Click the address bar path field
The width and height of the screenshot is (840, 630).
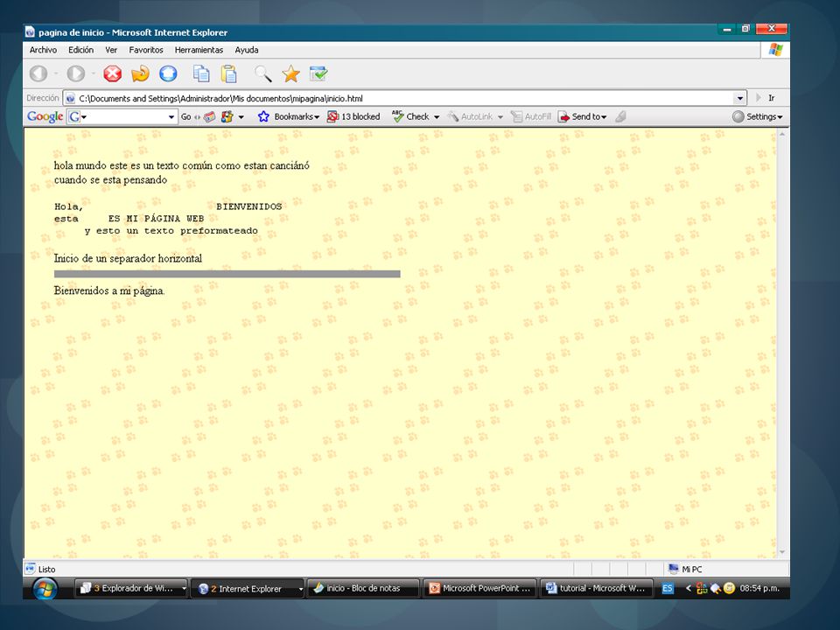(404, 98)
